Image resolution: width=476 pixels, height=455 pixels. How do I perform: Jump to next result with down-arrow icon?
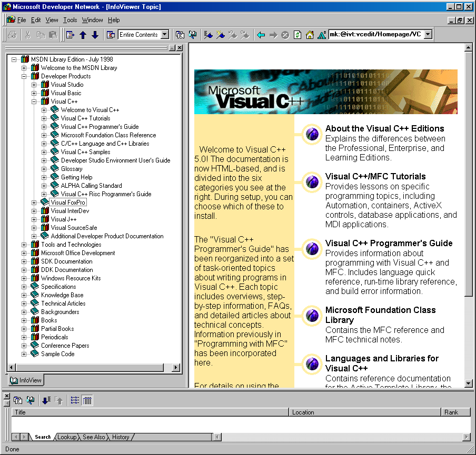46,400
